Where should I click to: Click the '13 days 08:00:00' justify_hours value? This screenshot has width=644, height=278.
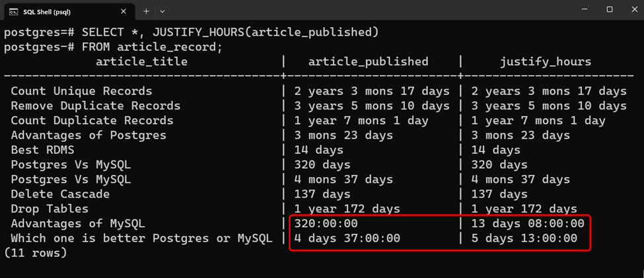(528, 224)
